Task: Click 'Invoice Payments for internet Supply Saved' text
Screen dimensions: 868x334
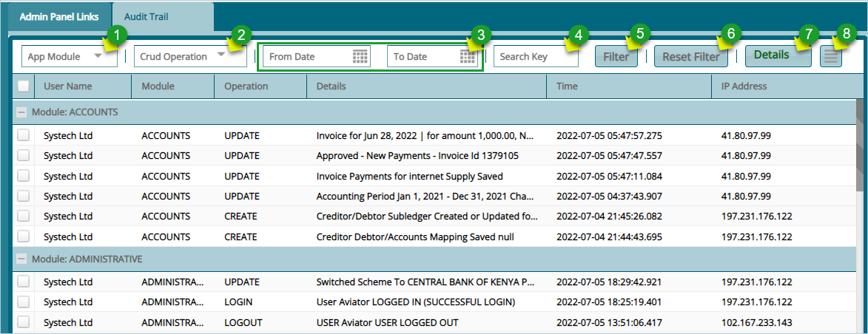Action: point(410,177)
